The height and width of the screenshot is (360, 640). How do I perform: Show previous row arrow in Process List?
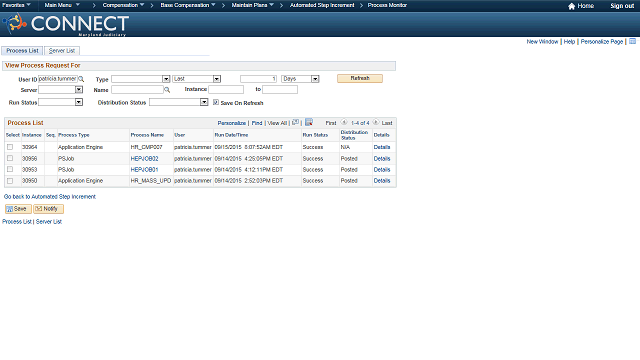(344, 122)
